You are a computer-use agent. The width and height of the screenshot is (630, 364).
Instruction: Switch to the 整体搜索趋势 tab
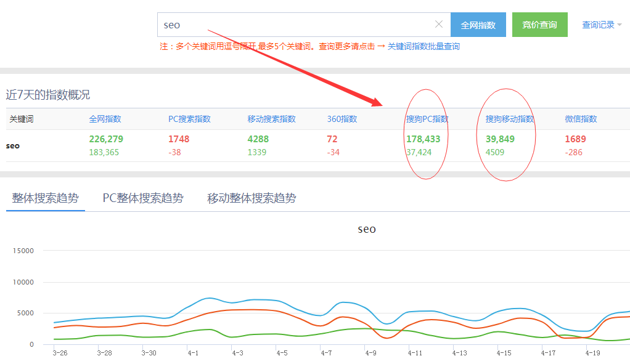(x=46, y=198)
